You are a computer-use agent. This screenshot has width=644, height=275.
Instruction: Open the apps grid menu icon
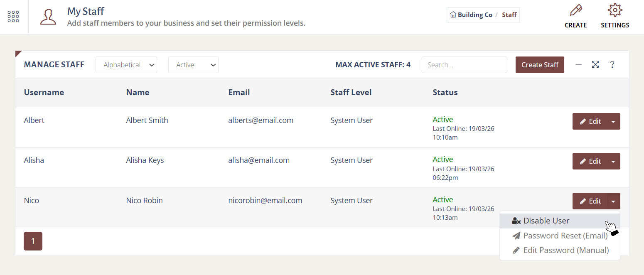pos(13,17)
